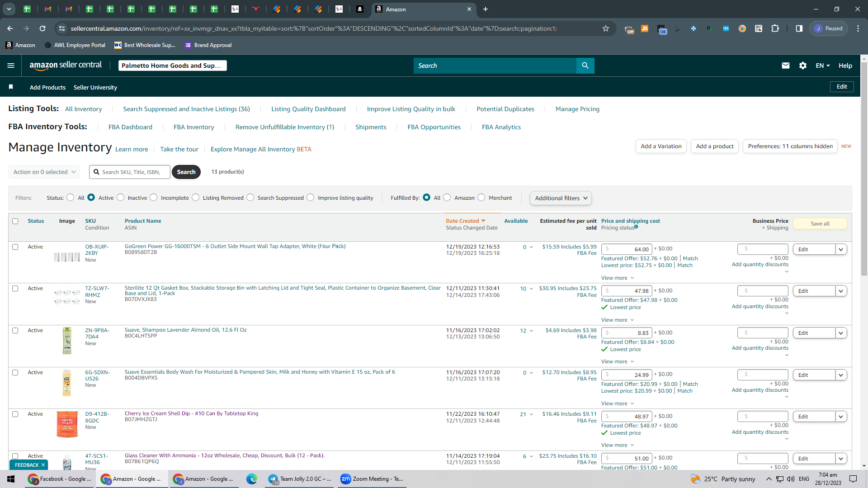
Task: Check the Sterilite Gasket Box row checkbox
Action: 15,288
